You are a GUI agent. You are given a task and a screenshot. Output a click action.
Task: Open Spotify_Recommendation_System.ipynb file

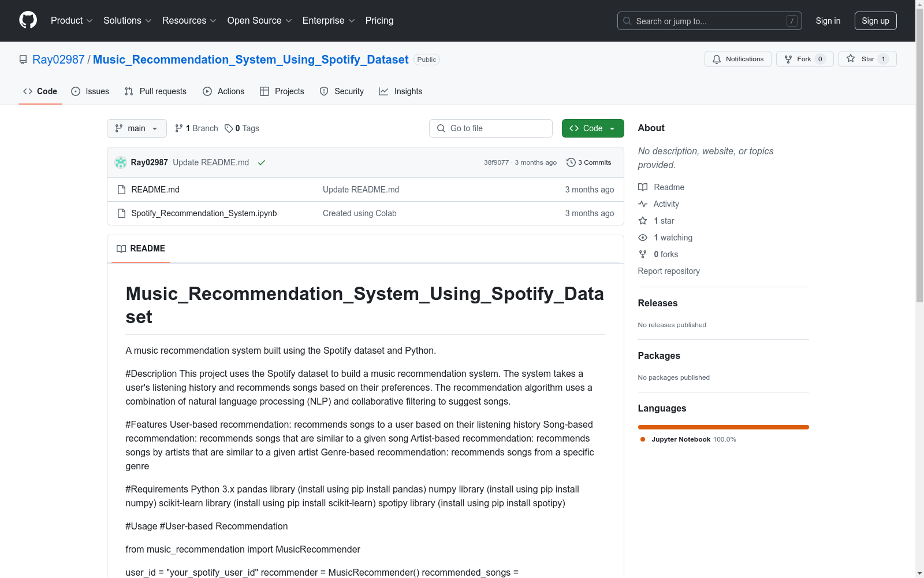204,213
